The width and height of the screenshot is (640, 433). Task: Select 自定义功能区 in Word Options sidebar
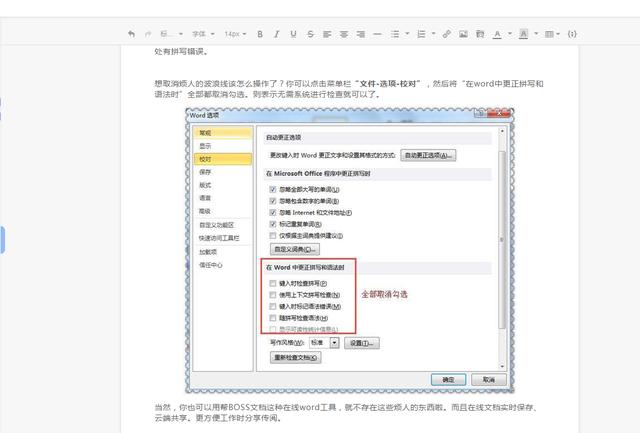click(223, 225)
